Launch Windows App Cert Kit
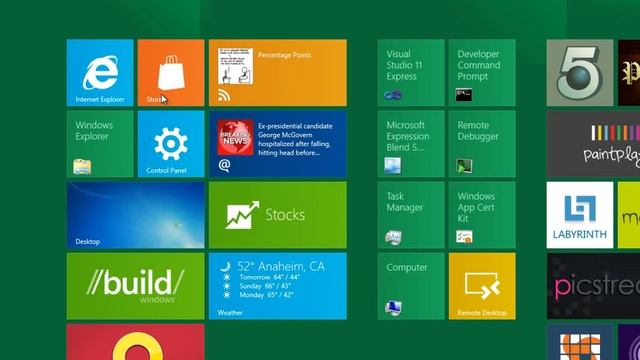Image resolution: width=640 pixels, height=360 pixels. tap(482, 215)
